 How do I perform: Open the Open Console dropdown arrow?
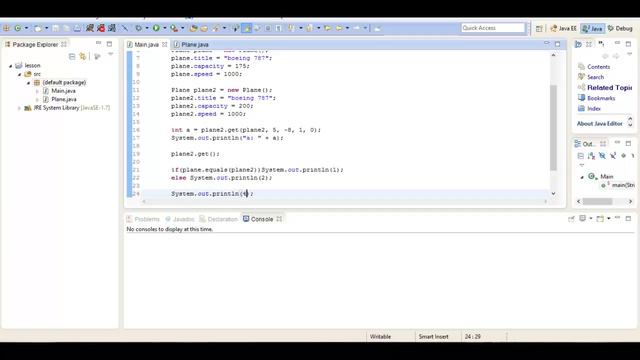609,218
